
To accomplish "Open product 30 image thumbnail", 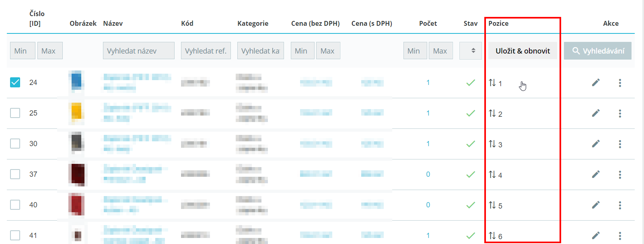I will click(76, 143).
